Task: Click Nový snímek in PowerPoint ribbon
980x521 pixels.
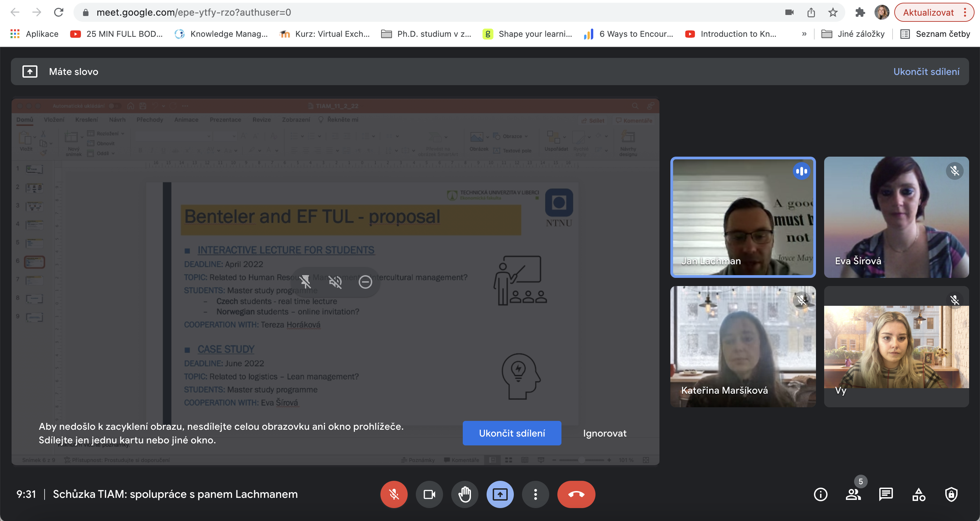Action: pyautogui.click(x=73, y=143)
